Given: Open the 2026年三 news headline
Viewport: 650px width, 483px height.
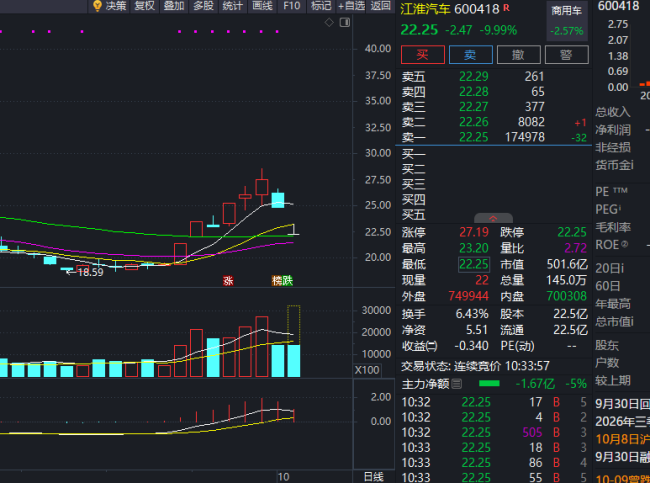Looking at the screenshot, I should 622,421.
